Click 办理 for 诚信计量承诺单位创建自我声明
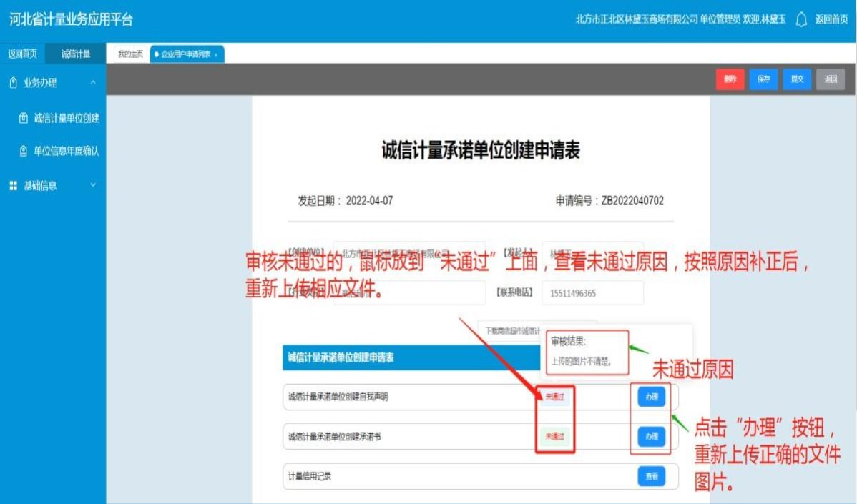This screenshot has height=504, width=857. point(651,397)
